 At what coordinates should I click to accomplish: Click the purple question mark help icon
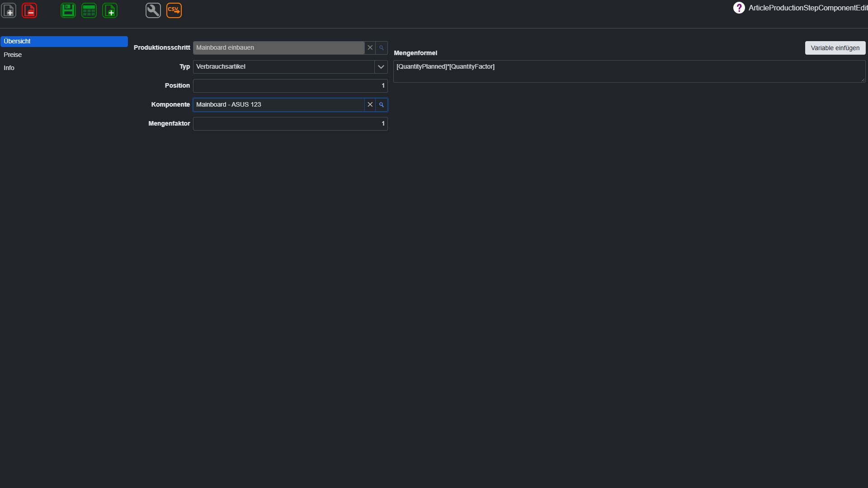tap(739, 8)
